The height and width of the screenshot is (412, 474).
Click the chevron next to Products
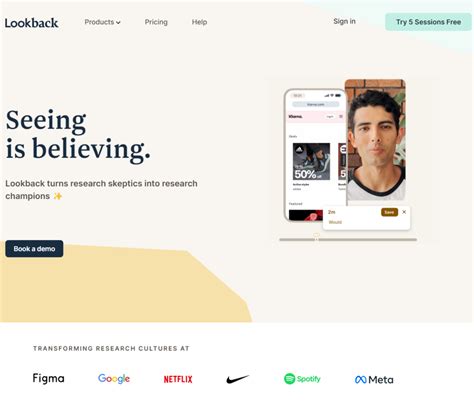pyautogui.click(x=118, y=22)
